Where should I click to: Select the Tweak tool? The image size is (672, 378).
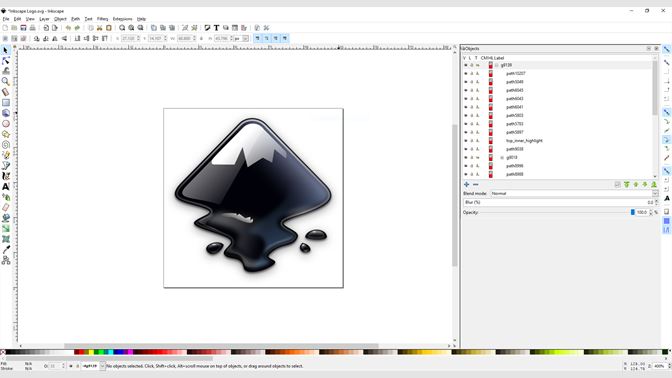point(6,71)
